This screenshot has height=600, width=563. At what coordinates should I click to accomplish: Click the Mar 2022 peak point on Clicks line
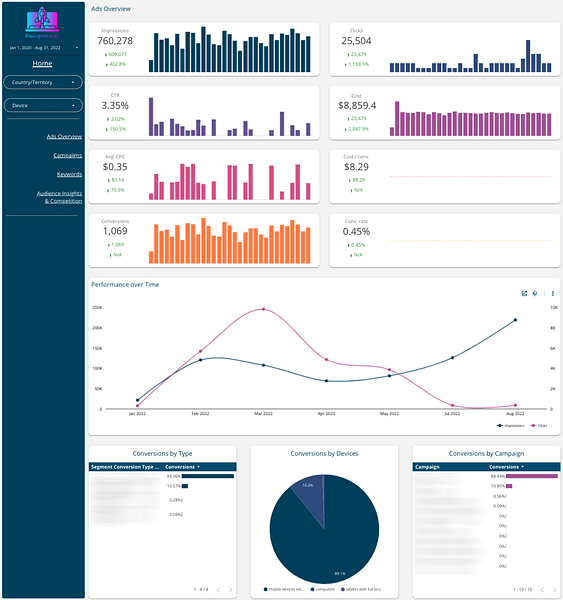[263, 309]
